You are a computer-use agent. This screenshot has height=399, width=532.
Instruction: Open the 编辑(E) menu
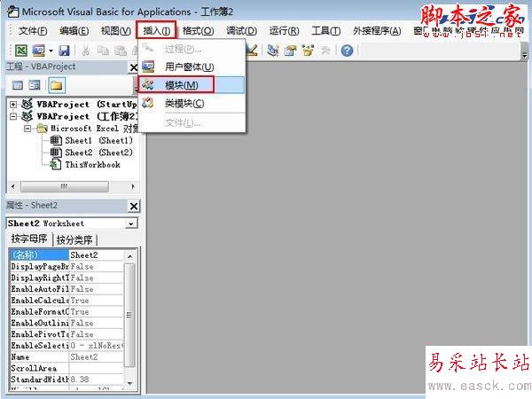[x=74, y=31]
